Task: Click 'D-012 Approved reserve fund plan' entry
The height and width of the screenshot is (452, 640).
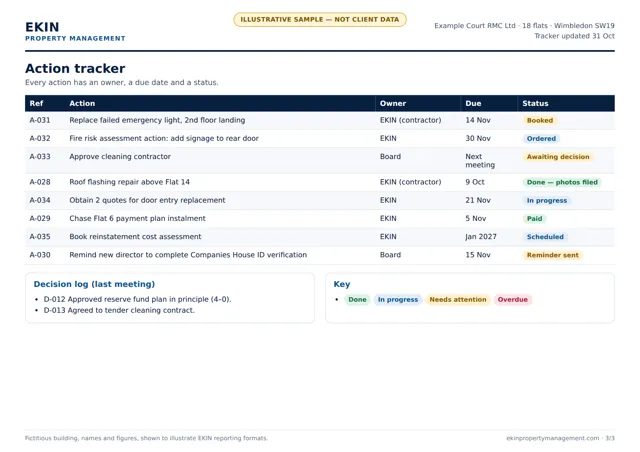Action: click(x=137, y=299)
